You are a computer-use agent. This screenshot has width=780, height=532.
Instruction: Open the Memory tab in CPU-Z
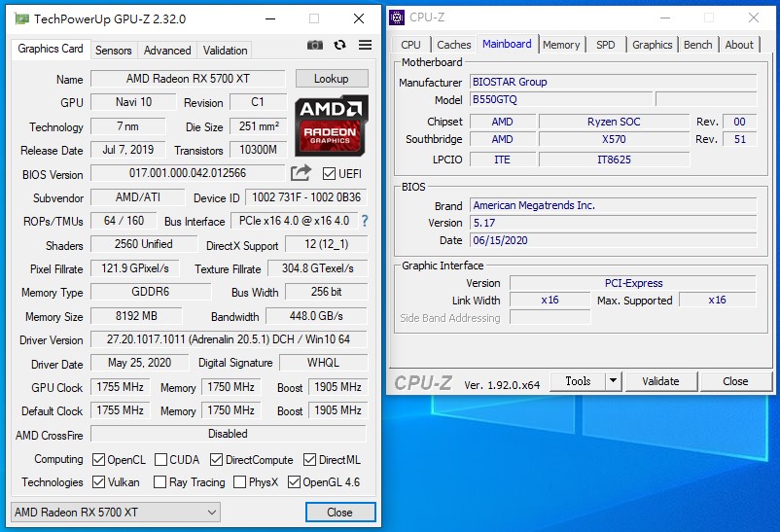[561, 45]
